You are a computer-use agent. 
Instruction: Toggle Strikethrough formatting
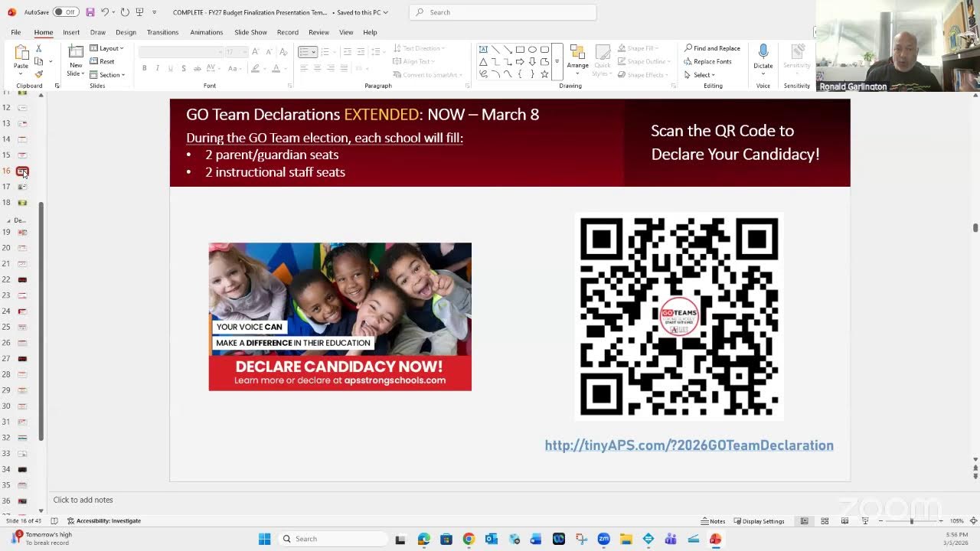click(197, 68)
